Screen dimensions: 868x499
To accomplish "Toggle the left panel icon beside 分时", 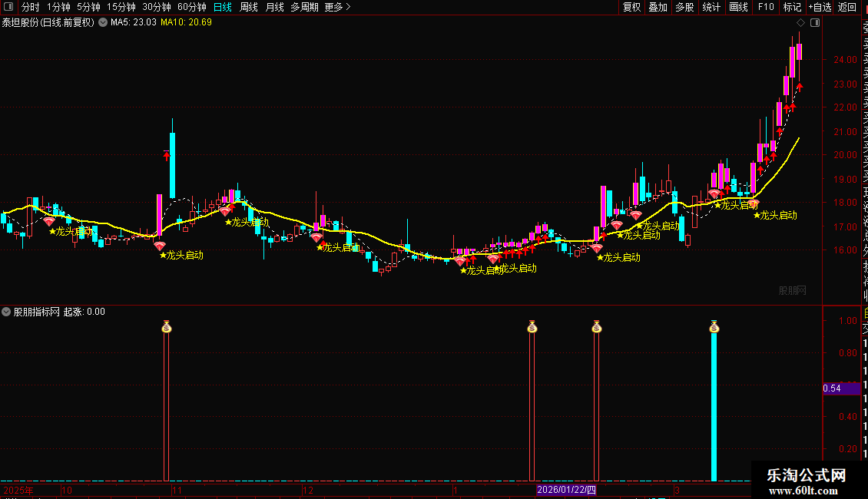I will [8, 7].
